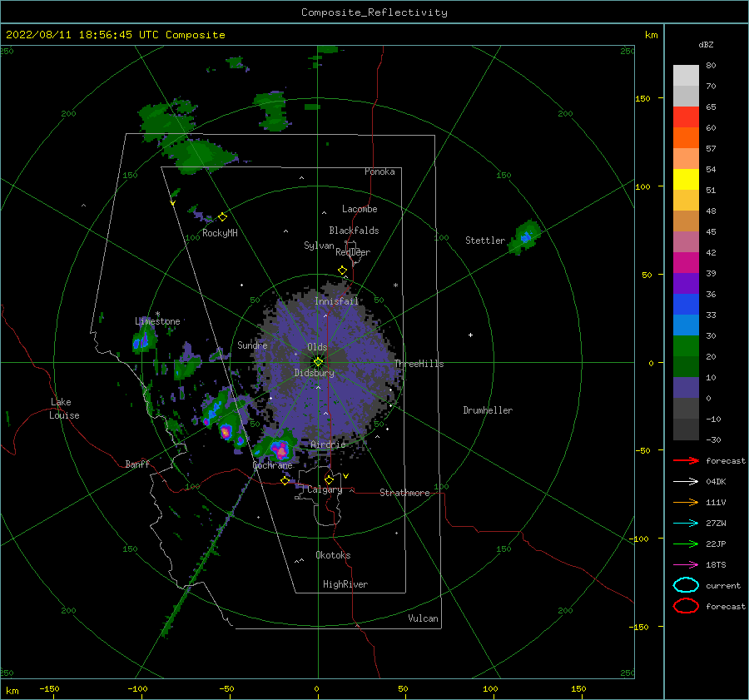Click the Ponoka label

click(x=379, y=171)
